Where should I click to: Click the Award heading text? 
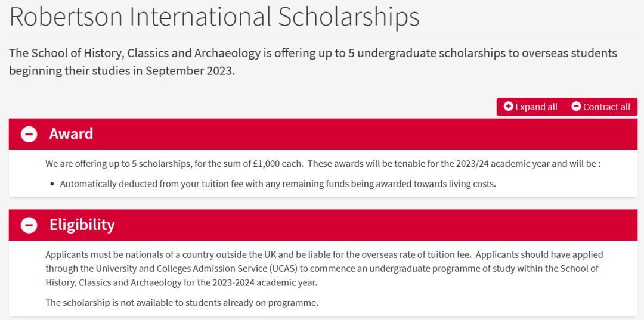(71, 134)
